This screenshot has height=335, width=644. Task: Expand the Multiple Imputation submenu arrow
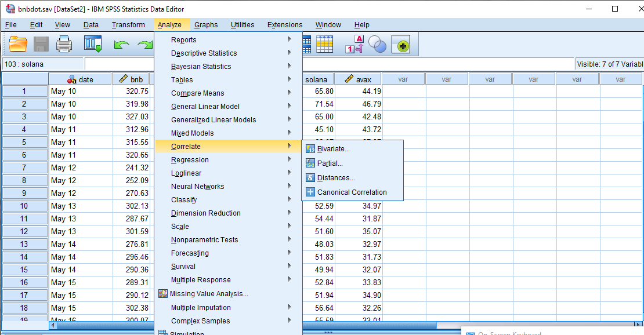point(290,307)
